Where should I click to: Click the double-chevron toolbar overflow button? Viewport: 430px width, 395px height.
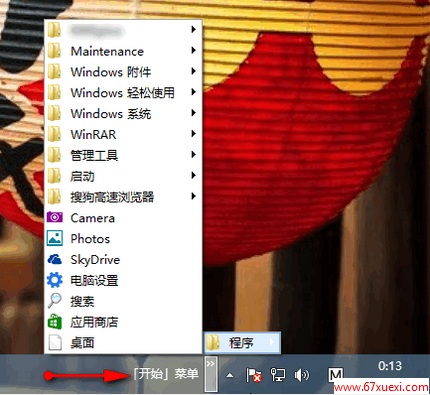point(210,374)
